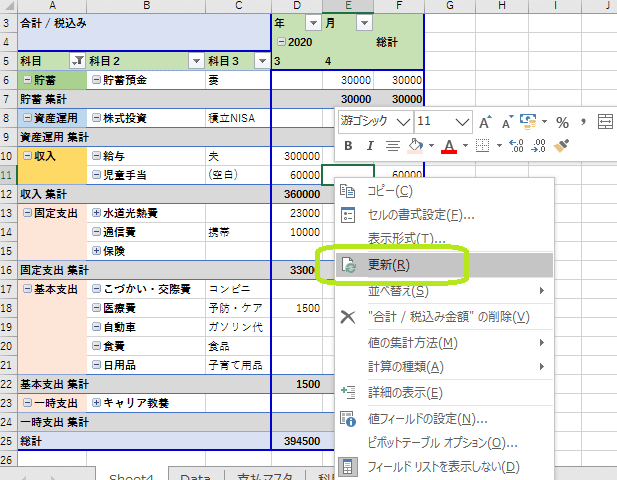This screenshot has width=617, height=480.
Task: Select 詳細の表示(E) menu item
Action: coord(444,393)
